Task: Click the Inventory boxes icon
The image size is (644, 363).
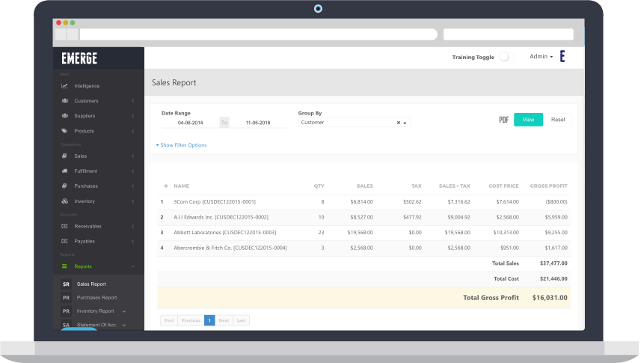Action: (x=65, y=201)
